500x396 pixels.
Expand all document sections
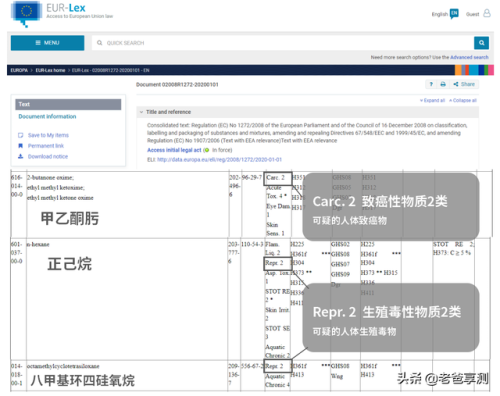tap(432, 100)
